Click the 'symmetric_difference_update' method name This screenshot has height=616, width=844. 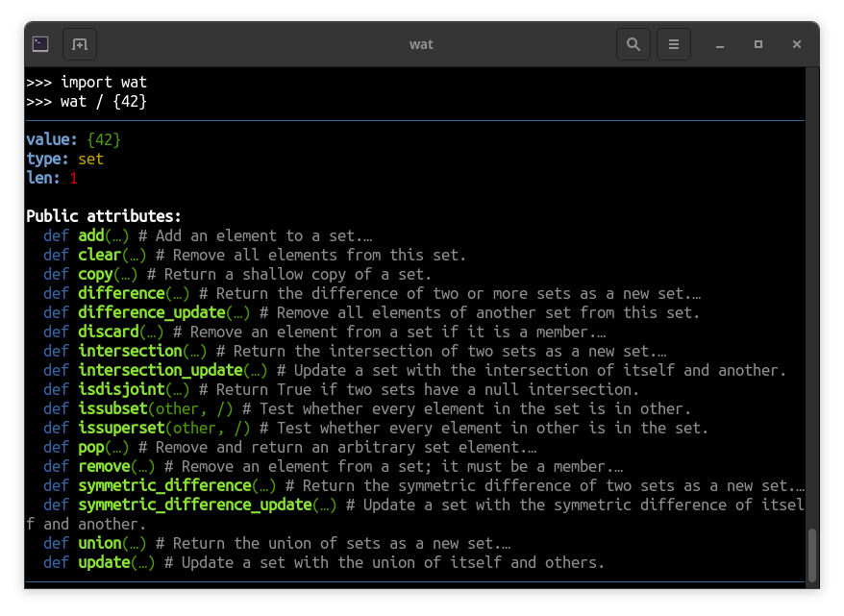195,505
